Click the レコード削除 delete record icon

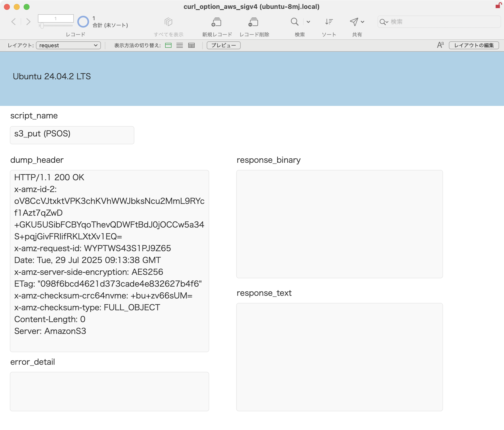[x=253, y=22]
